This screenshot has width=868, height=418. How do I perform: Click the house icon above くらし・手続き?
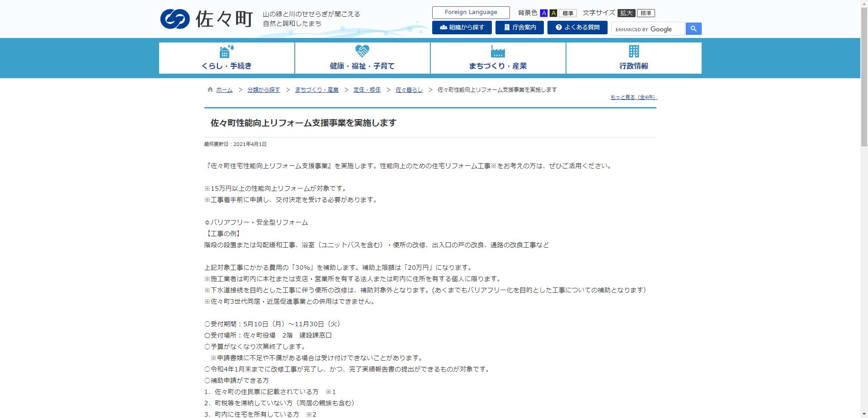pos(226,52)
